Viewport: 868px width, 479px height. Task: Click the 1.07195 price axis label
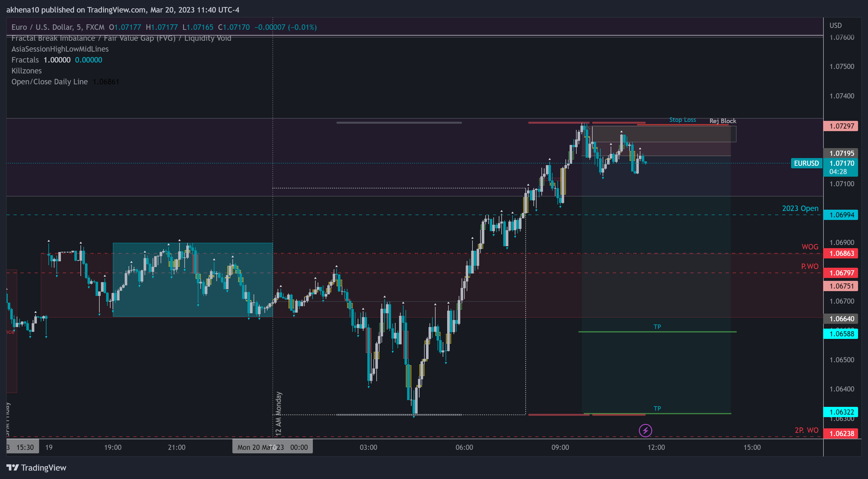(x=841, y=153)
